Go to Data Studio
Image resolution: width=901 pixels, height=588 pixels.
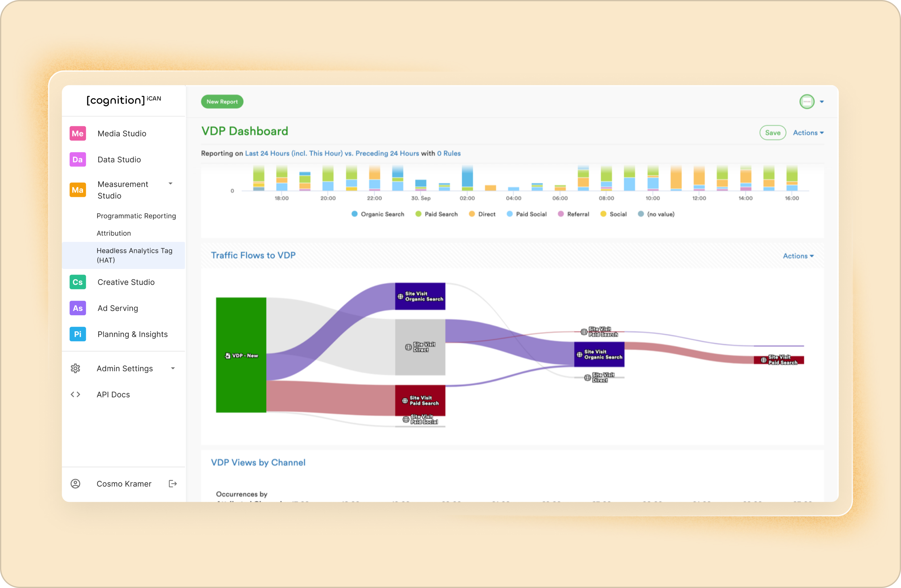pos(119,160)
